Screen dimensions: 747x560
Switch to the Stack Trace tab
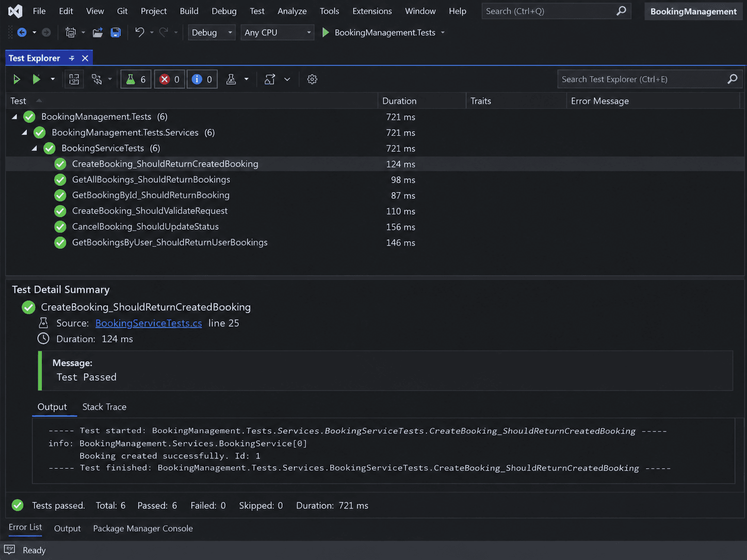pyautogui.click(x=104, y=407)
